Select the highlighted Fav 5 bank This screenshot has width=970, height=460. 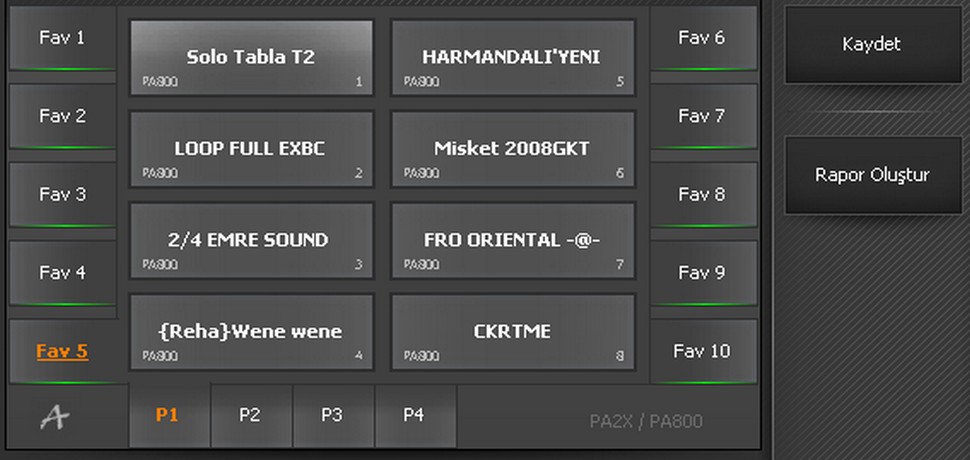62,351
